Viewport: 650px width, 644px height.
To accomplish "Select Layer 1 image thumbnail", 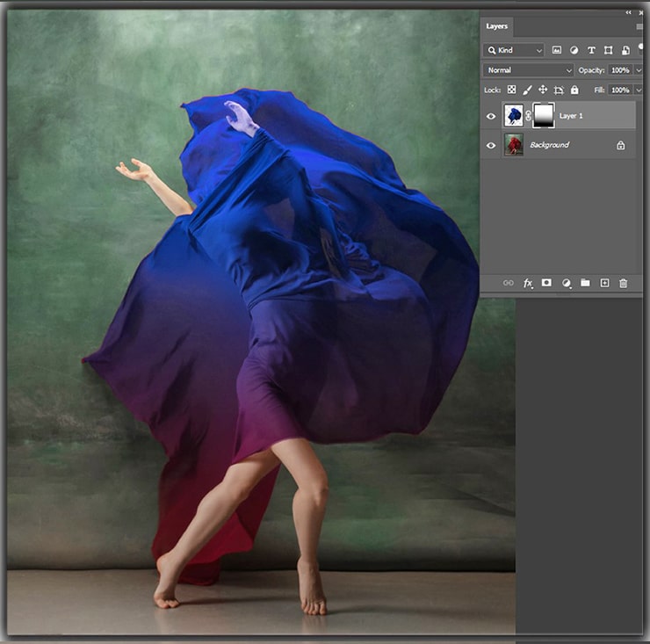I will pyautogui.click(x=514, y=116).
